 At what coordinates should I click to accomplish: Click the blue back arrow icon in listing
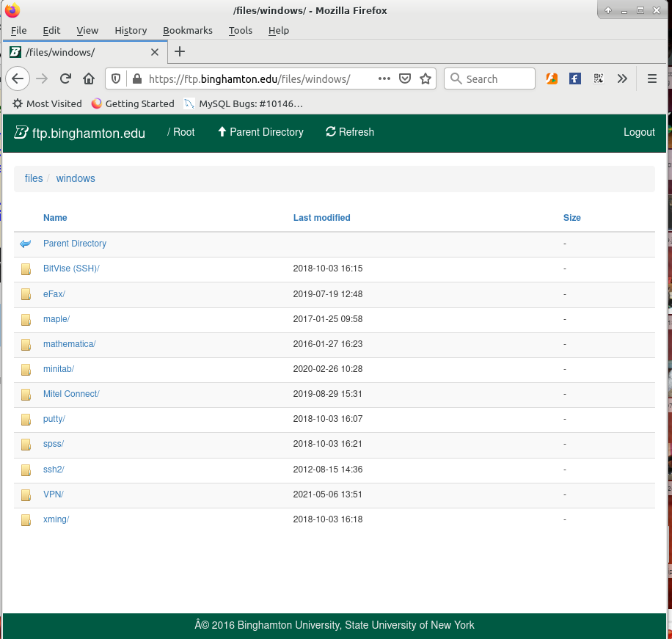click(x=25, y=244)
